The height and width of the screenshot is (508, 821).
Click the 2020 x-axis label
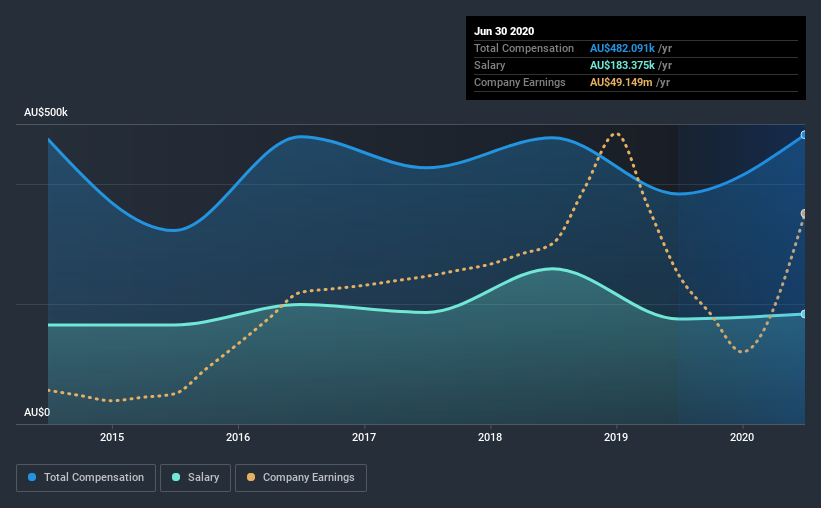742,437
